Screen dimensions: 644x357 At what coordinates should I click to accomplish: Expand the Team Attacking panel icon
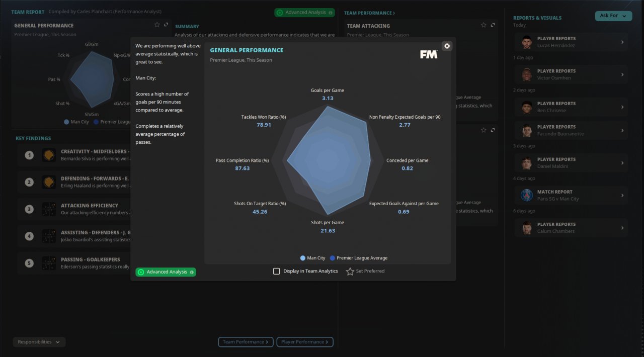point(493,25)
